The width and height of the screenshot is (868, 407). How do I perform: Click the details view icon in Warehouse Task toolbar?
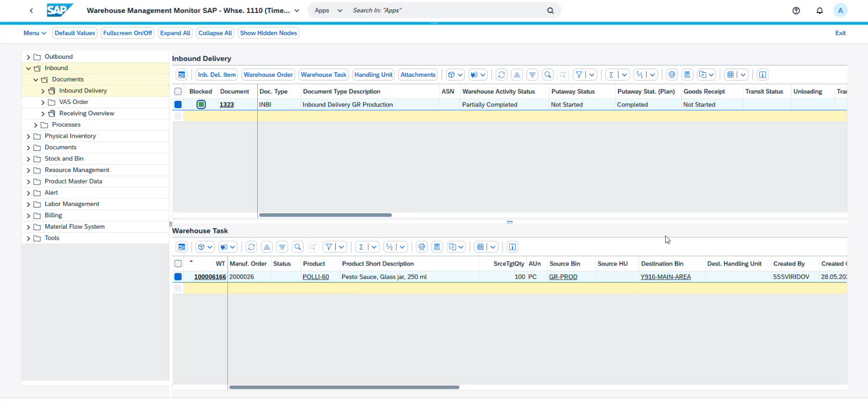click(181, 247)
